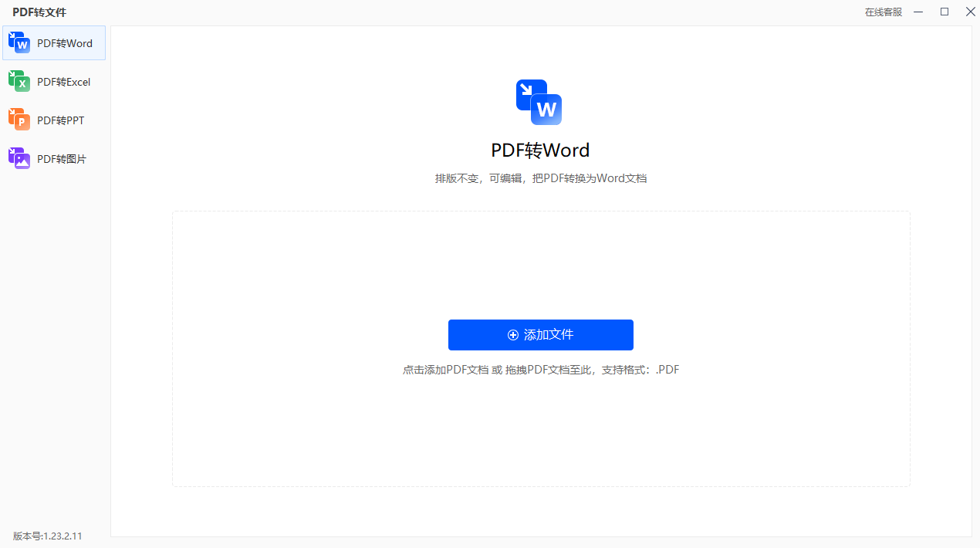Click the PDF转PPT sidebar icon
This screenshot has height=548, width=980.
coord(19,120)
